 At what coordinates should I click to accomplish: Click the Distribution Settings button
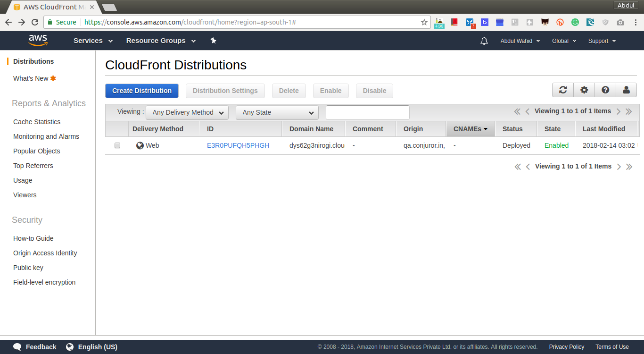click(225, 91)
